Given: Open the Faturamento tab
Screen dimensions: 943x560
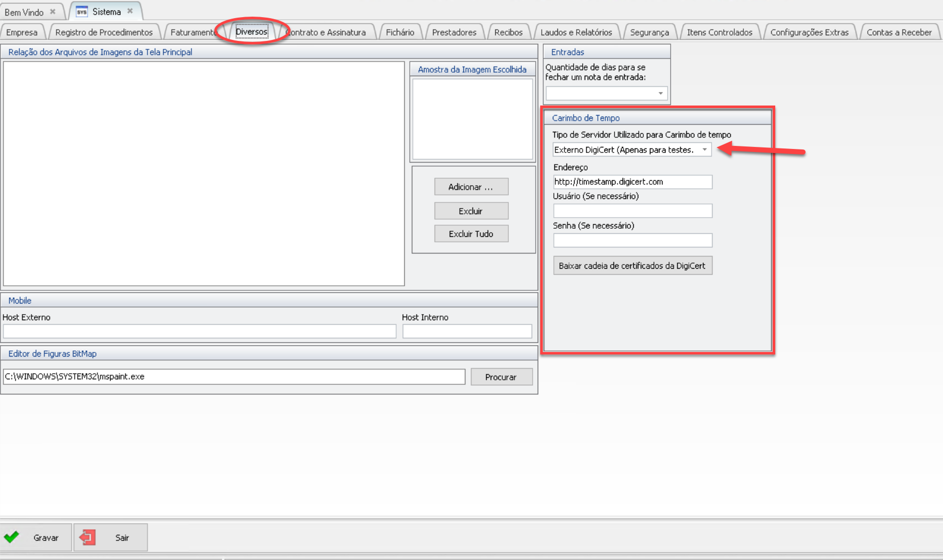Looking at the screenshot, I should 192,32.
